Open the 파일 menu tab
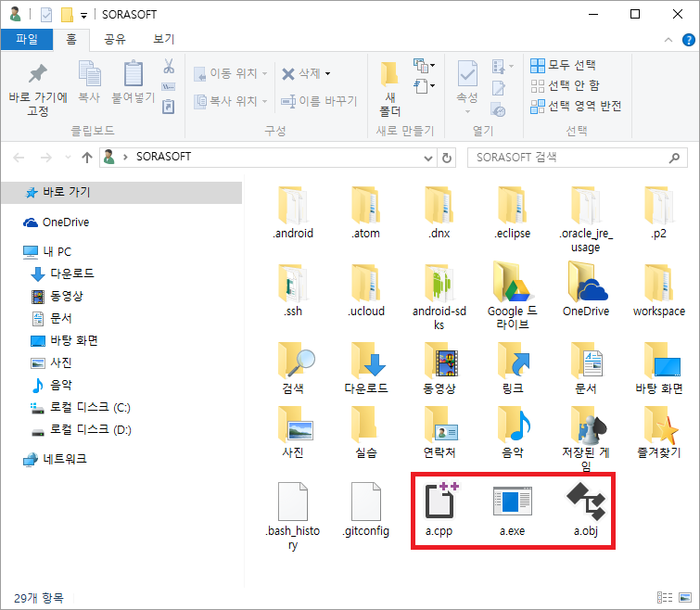 (27, 39)
